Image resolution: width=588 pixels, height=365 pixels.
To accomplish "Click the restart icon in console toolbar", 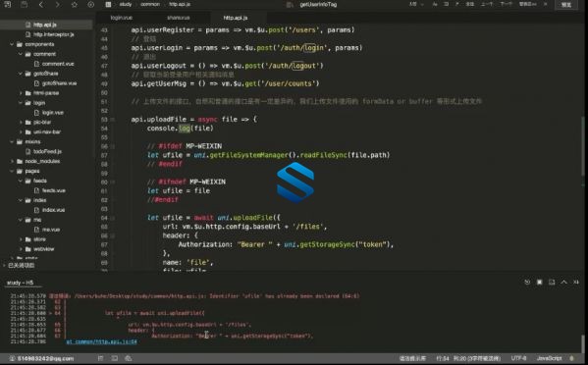I will tap(527, 282).
